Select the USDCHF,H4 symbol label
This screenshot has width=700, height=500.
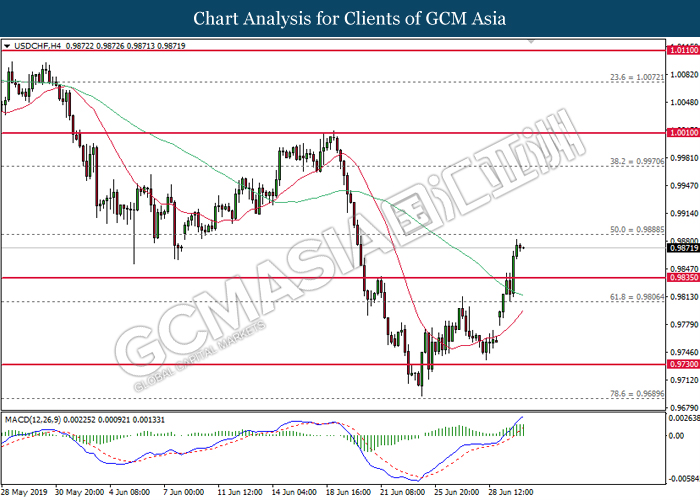tap(38, 46)
